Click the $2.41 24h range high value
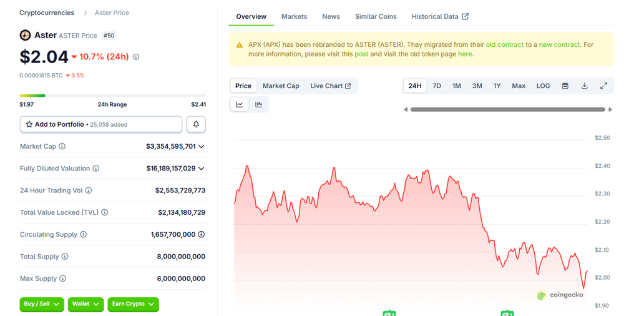644x316 pixels. [x=198, y=104]
